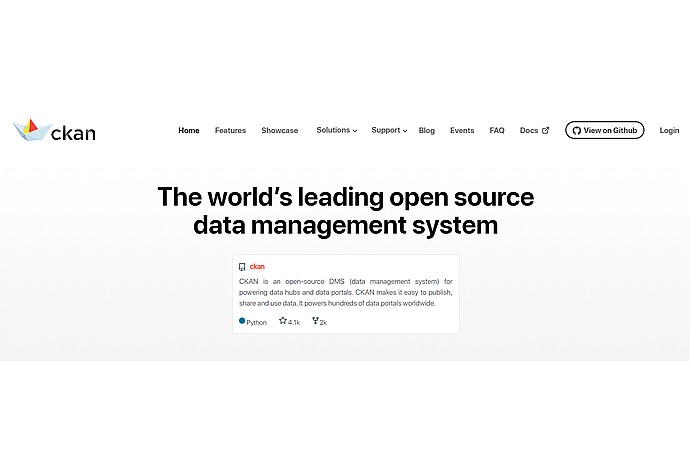Click the Python language label
The image size is (690, 460).
[257, 322]
